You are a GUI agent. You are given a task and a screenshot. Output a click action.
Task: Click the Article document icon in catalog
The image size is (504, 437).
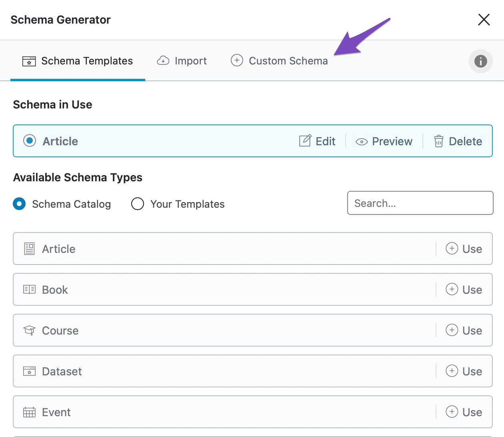tap(29, 249)
